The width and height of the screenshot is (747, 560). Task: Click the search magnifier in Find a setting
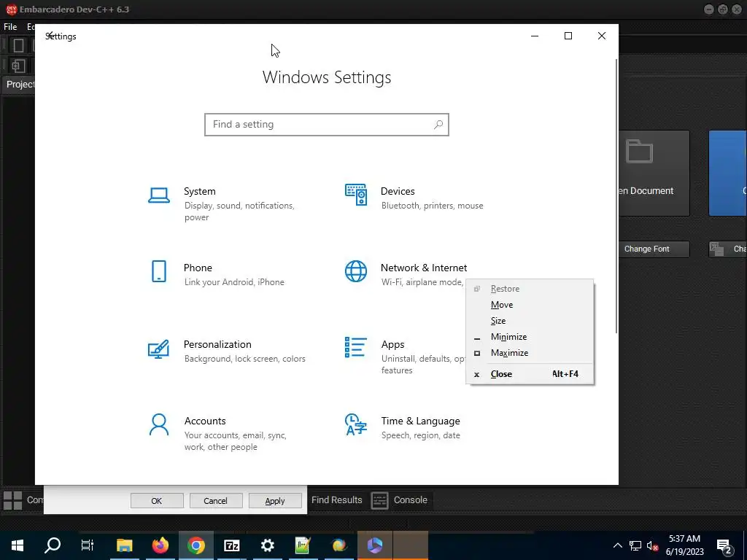pyautogui.click(x=438, y=124)
